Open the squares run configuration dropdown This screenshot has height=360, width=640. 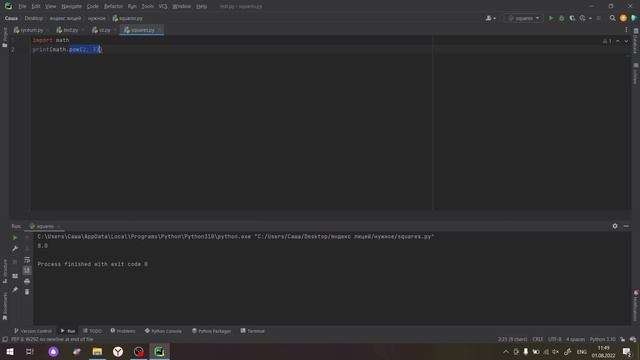click(524, 18)
